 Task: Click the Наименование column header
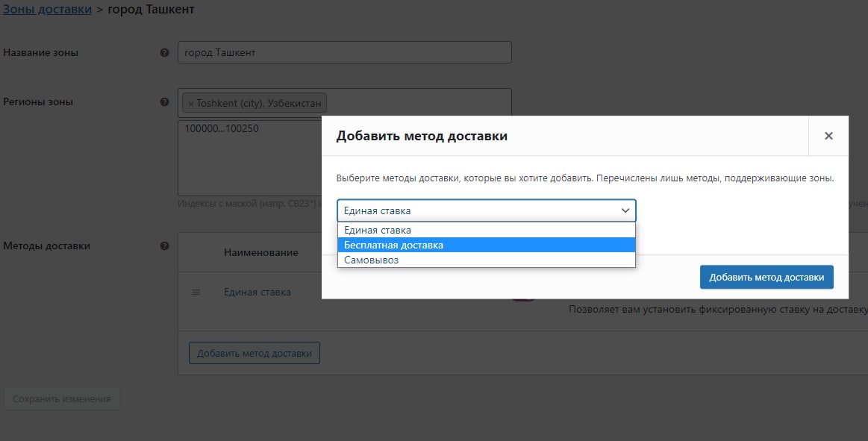click(x=261, y=253)
